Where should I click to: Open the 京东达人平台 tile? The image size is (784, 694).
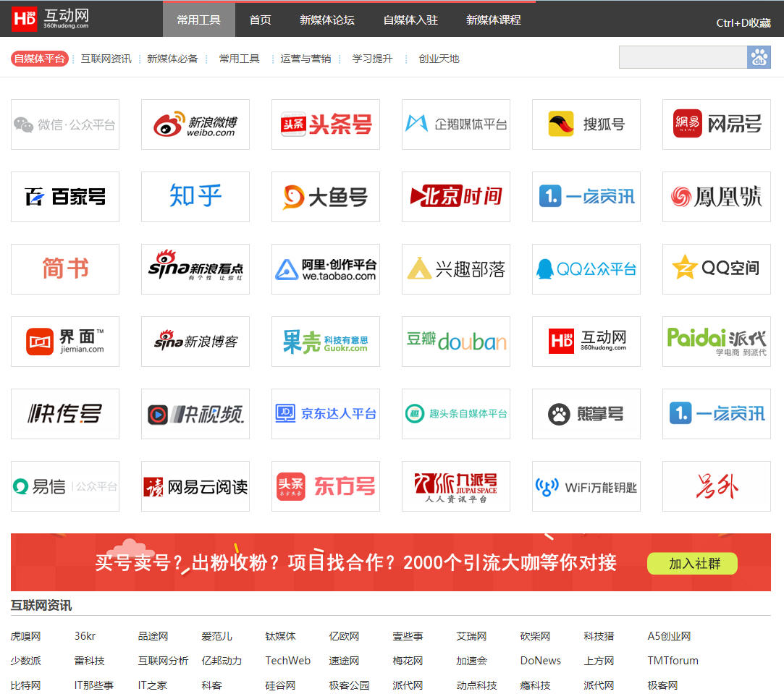tap(326, 414)
